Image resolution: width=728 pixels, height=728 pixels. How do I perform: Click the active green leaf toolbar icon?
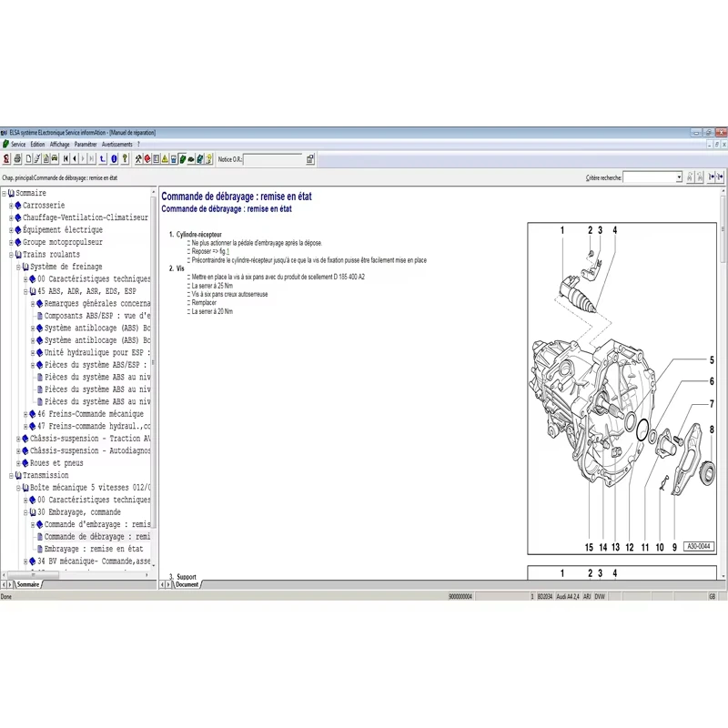click(x=183, y=159)
